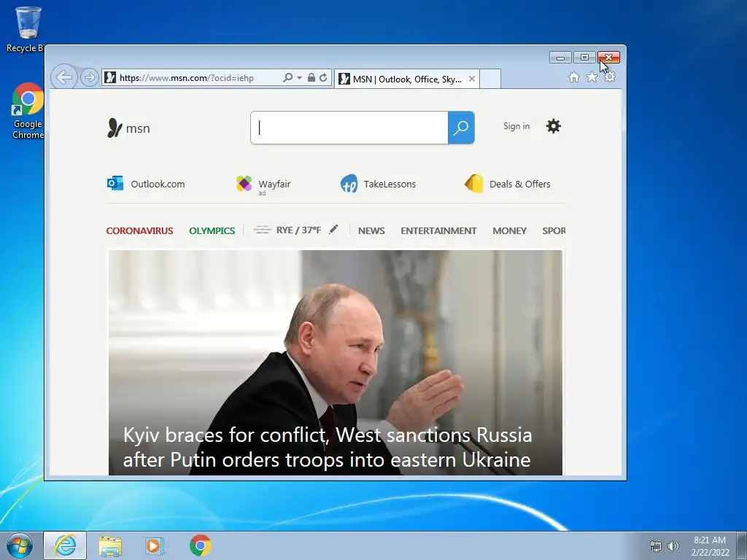Click the search magnifier in address bar
Image resolution: width=747 pixels, height=560 pixels.
(x=287, y=77)
